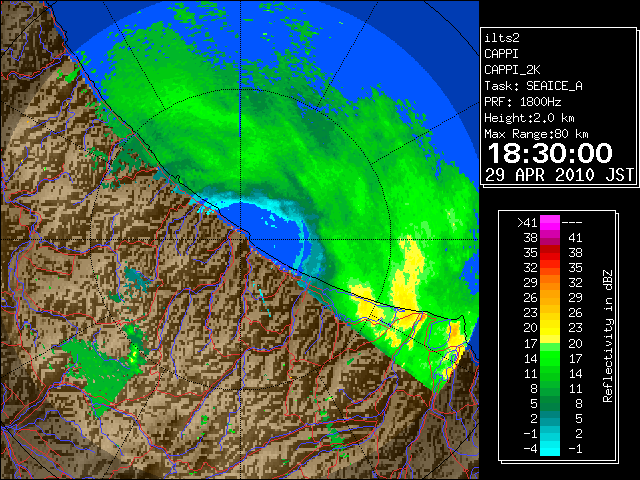The image size is (640, 480).
Task: Pick the bright green legend band
Action: pos(550,358)
